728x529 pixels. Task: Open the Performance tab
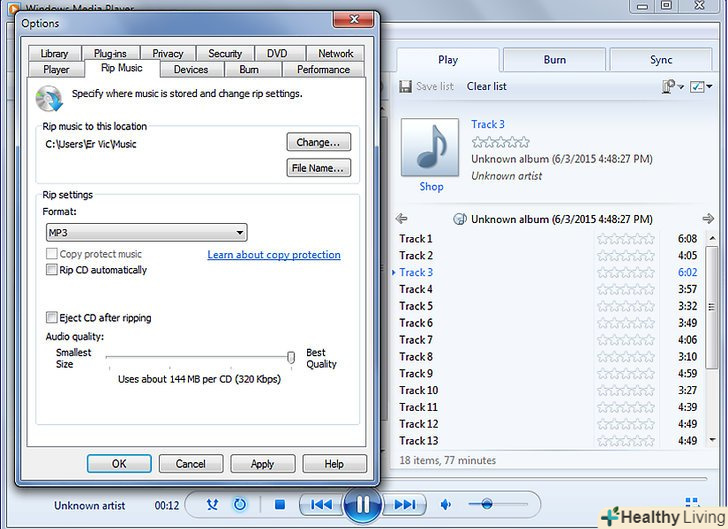(323, 70)
